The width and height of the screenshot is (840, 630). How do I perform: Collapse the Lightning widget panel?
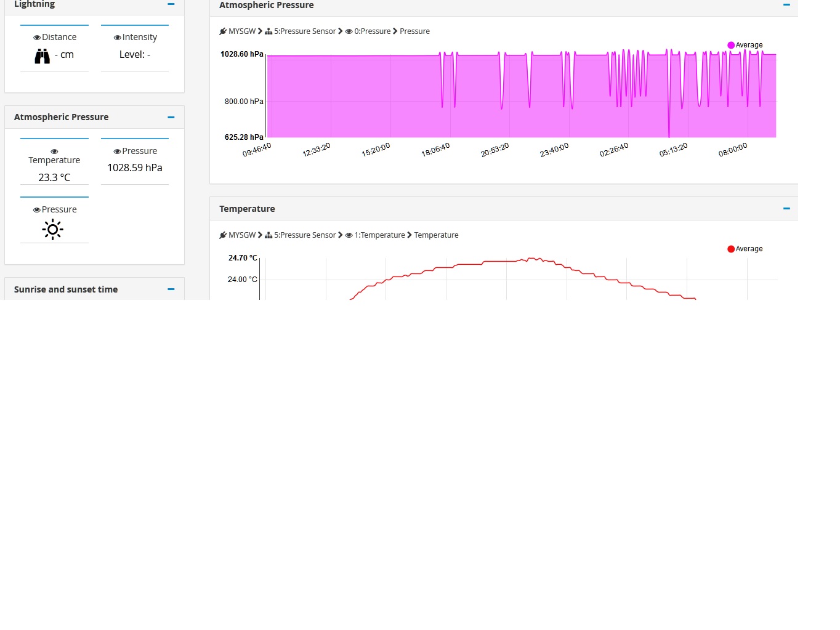(x=171, y=4)
